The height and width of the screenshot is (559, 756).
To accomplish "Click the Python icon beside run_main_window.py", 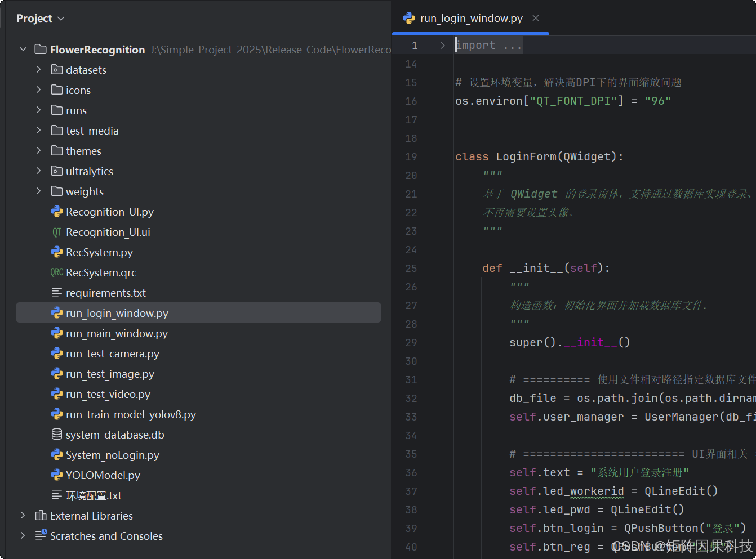I will coord(56,333).
